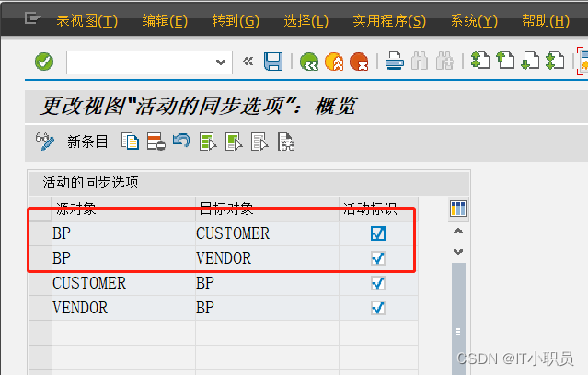The image size is (588, 375).
Task: Select row selector for BP VENDOR row
Action: 40,258
